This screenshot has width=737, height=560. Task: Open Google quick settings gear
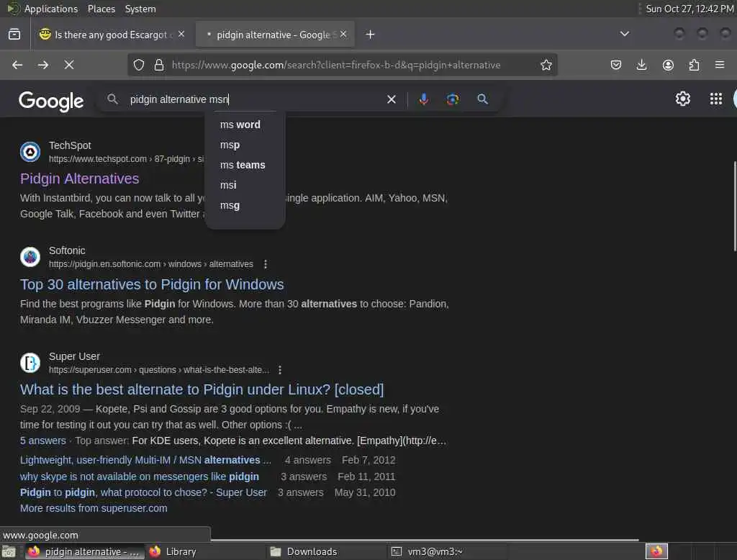pos(682,99)
